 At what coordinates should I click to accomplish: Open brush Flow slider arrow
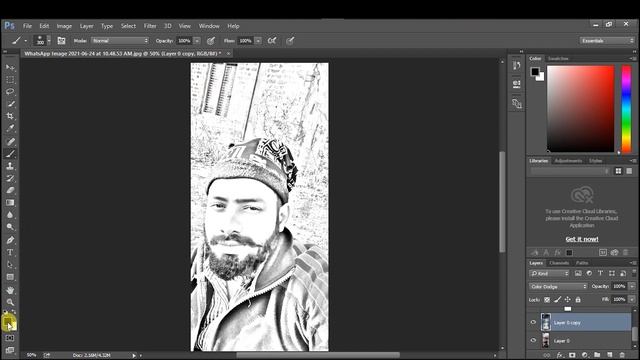(258, 40)
